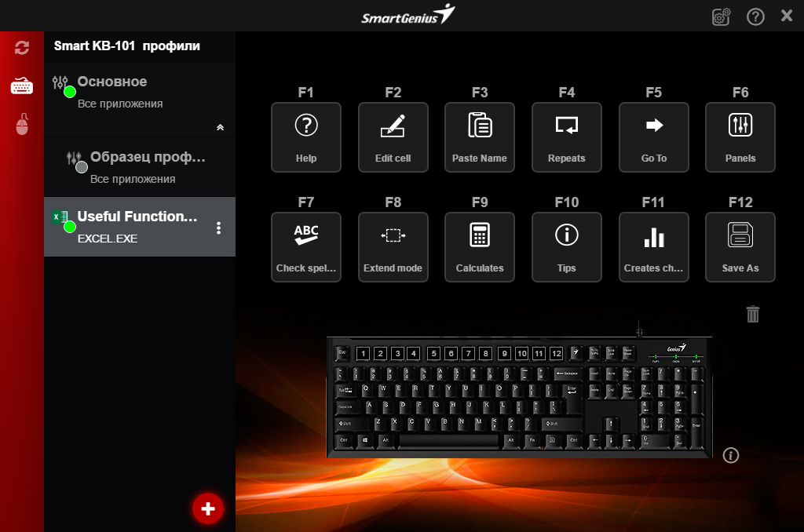Open the settings gear icon in title bar
This screenshot has height=532, width=804.
click(x=721, y=17)
